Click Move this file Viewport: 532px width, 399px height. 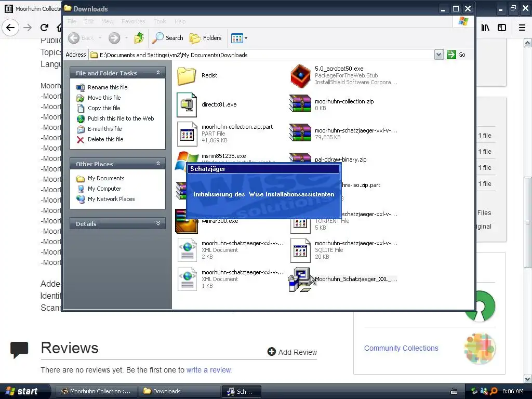(x=104, y=98)
